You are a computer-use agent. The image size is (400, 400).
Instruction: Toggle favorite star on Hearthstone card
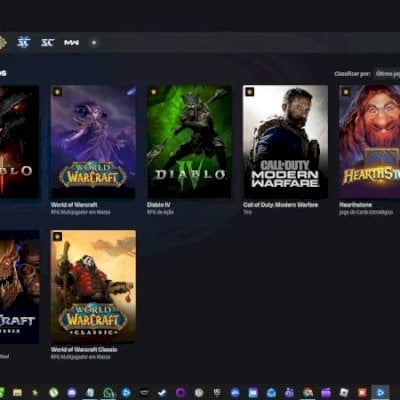346,91
